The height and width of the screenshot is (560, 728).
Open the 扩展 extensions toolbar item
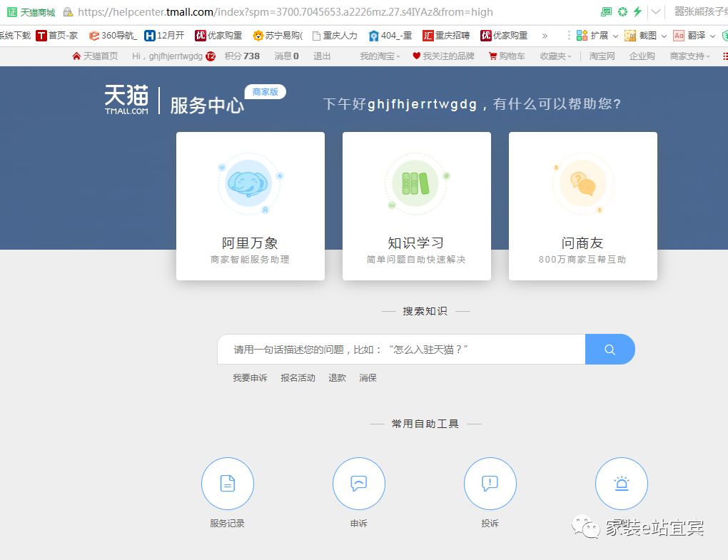592,35
